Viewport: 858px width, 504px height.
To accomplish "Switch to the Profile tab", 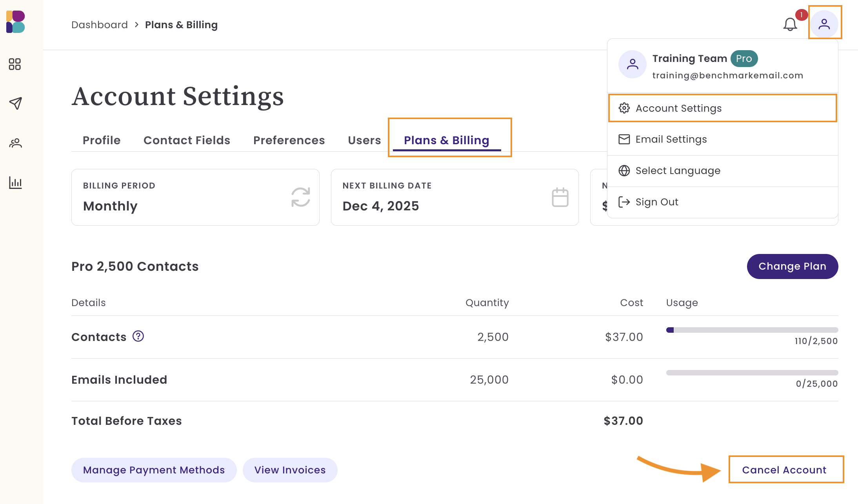I will pos(102,140).
